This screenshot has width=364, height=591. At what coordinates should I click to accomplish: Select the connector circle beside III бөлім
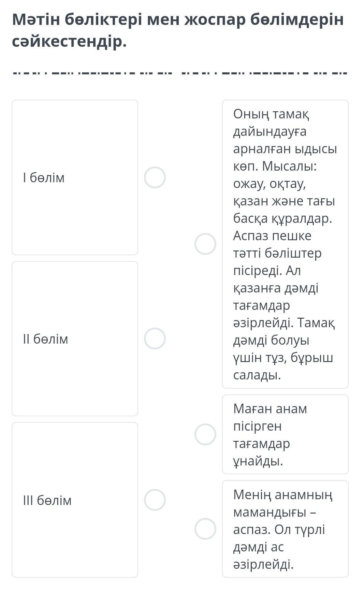tap(155, 500)
